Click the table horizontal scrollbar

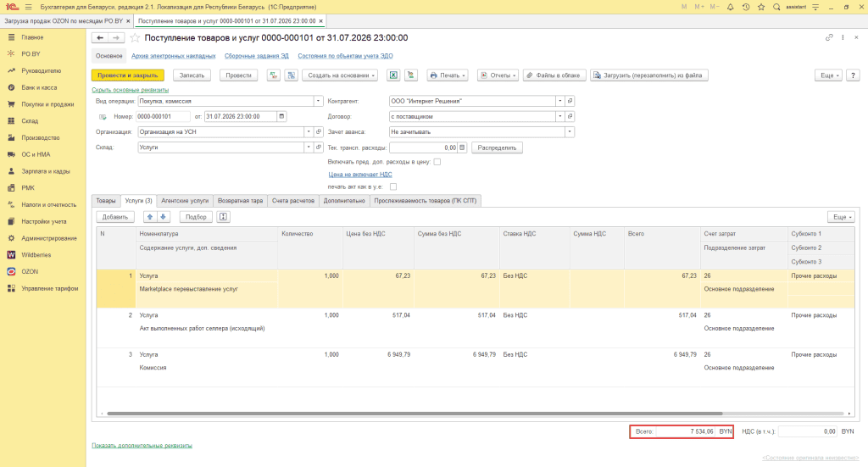[x=415, y=414]
